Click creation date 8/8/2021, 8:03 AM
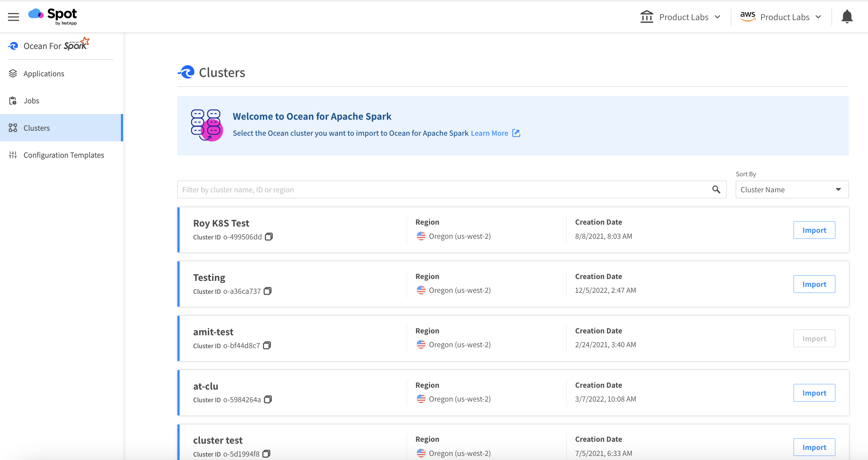Image resolution: width=868 pixels, height=460 pixels. tap(604, 236)
